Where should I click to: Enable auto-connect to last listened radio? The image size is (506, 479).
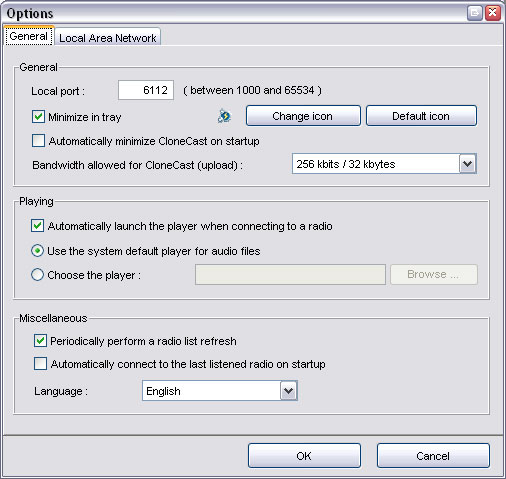tap(40, 364)
